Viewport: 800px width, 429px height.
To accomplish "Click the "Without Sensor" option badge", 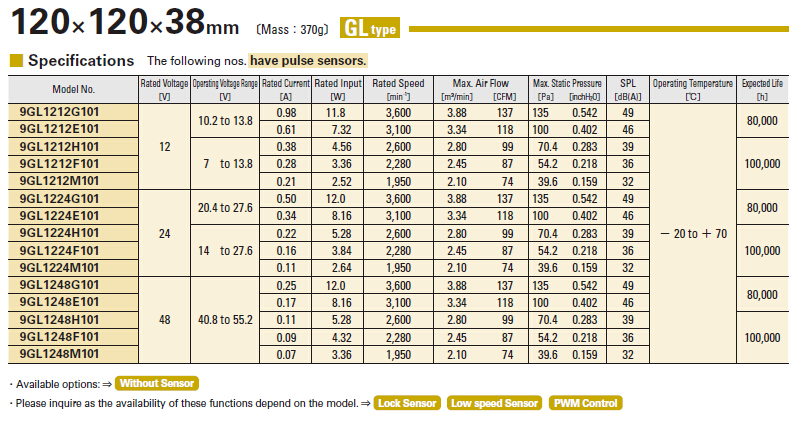I will coord(157,383).
